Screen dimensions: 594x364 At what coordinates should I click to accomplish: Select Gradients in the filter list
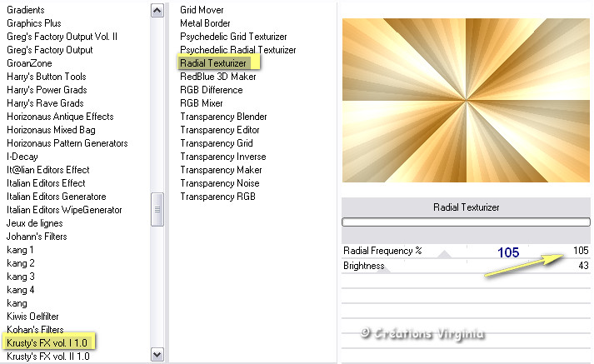point(25,10)
